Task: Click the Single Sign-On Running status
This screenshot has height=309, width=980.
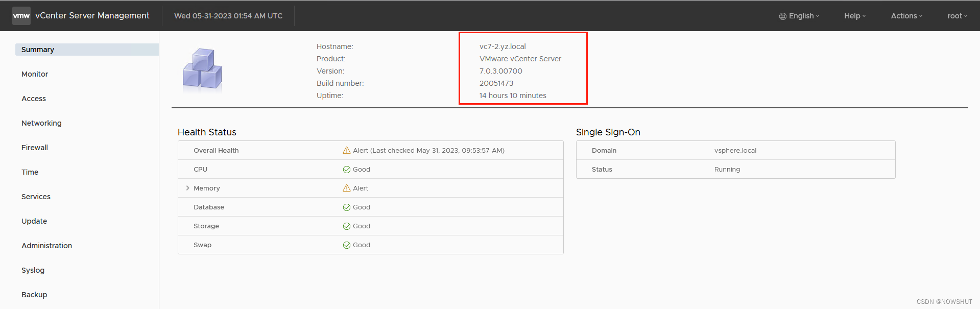Action: [727, 169]
